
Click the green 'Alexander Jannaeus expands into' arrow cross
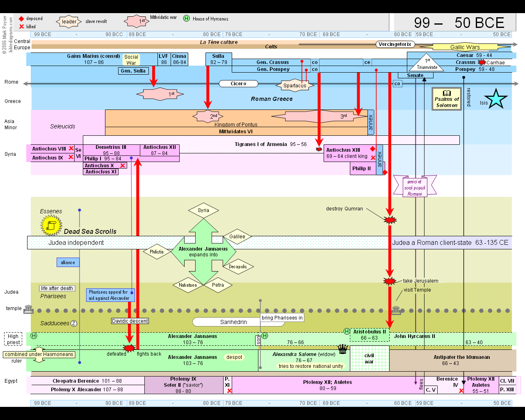click(203, 251)
